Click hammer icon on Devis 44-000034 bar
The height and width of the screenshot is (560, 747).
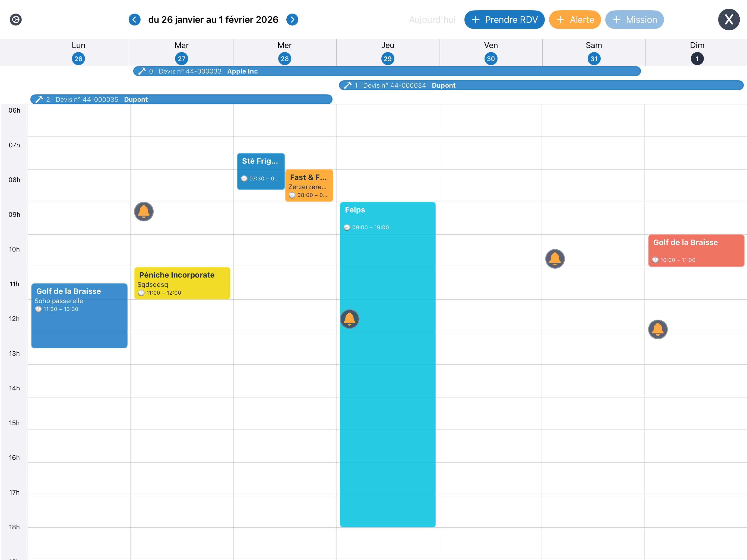click(347, 85)
